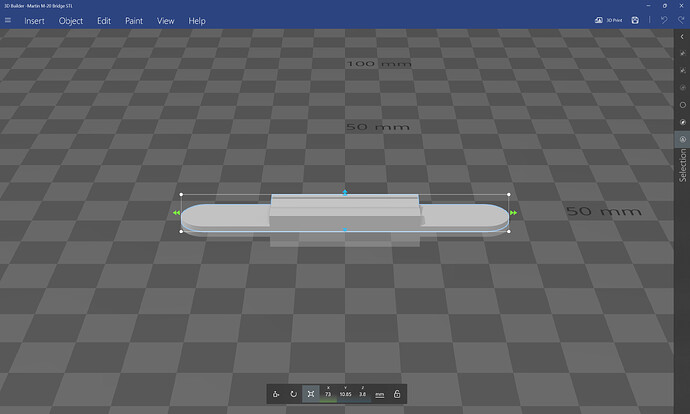Close the 3D Builder window
Image resolution: width=690 pixels, height=414 pixels.
[x=682, y=6]
